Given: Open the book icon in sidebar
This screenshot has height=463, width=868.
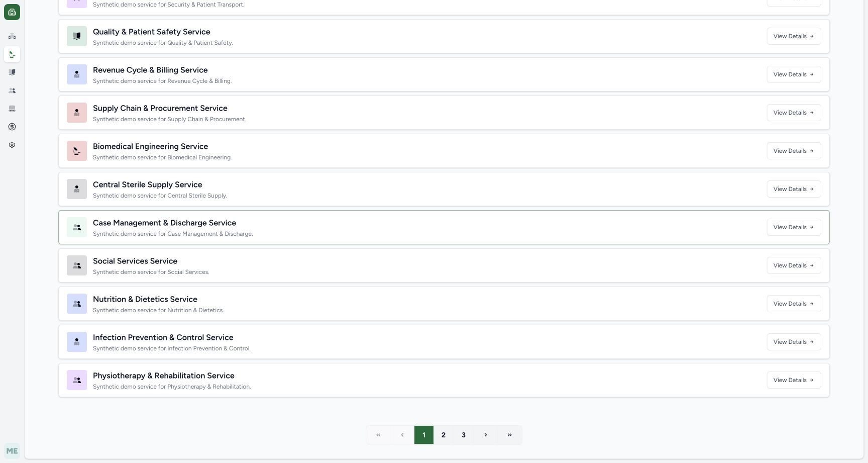Looking at the screenshot, I should [x=12, y=72].
